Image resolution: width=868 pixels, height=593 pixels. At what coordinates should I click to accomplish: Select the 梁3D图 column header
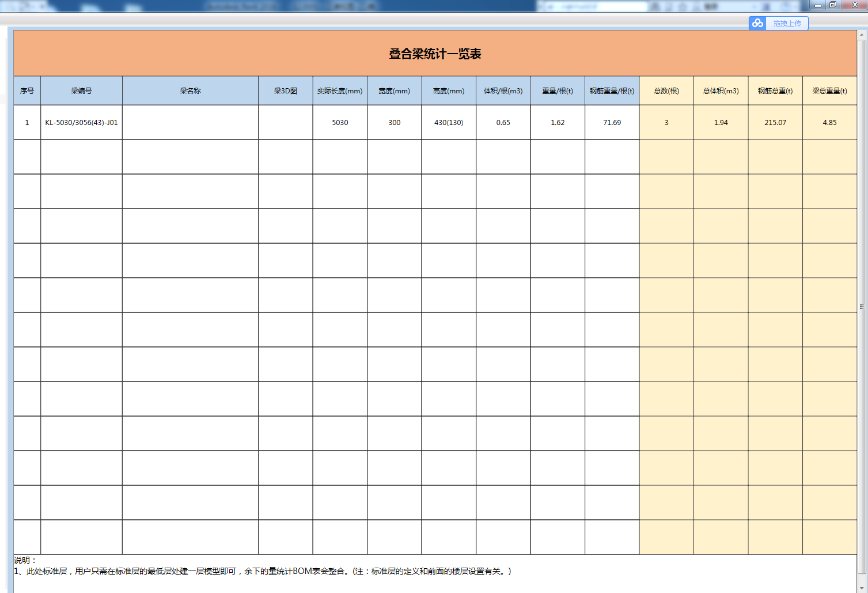285,90
